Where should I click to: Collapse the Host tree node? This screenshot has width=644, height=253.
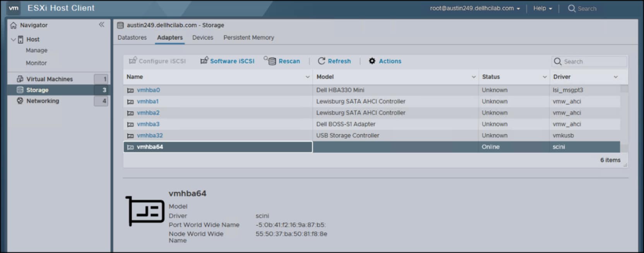coord(13,39)
